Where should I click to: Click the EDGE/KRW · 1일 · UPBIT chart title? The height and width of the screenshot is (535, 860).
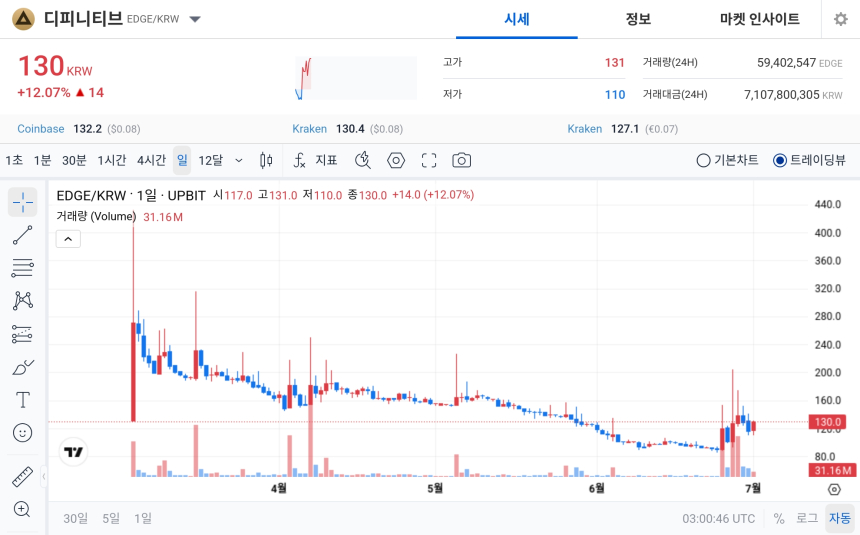(x=131, y=195)
